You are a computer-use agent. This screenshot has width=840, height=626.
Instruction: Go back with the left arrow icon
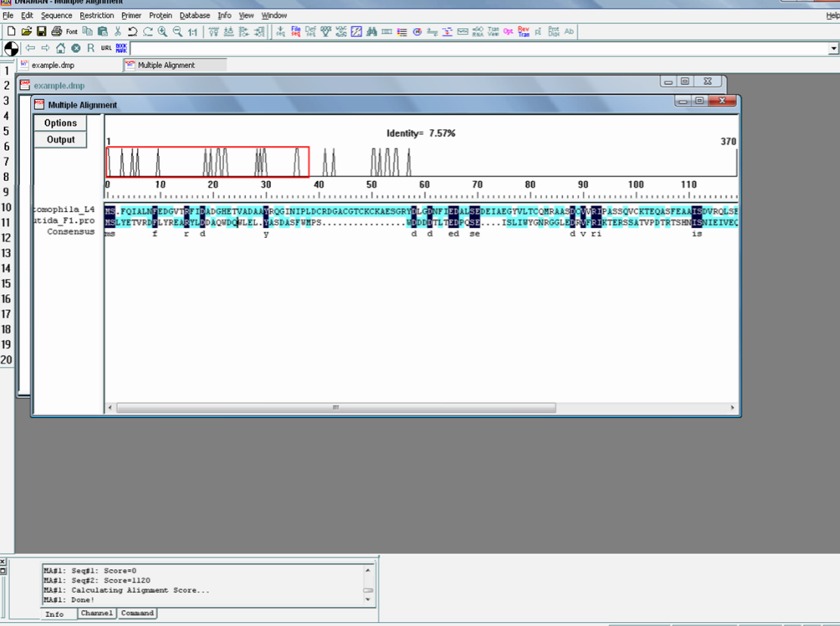click(30, 48)
